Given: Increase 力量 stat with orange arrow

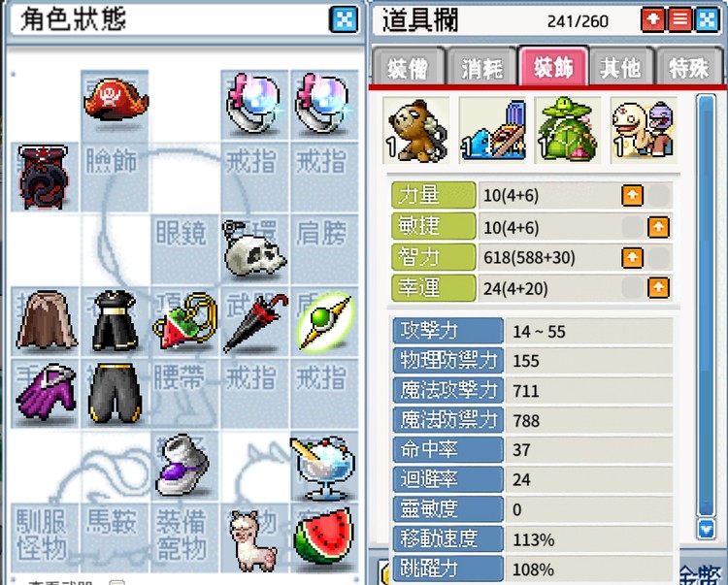Looking at the screenshot, I should click(632, 195).
